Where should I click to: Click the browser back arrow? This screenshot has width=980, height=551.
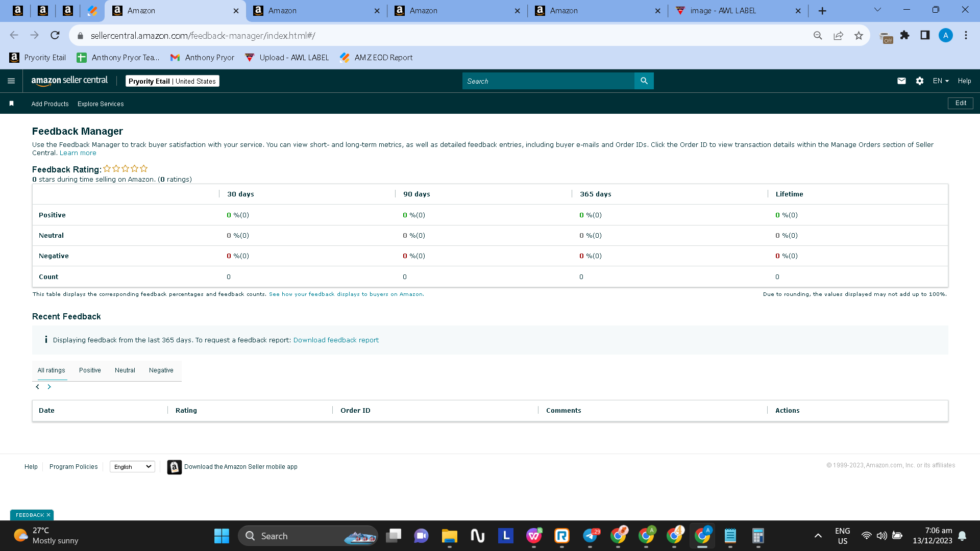tap(14, 35)
